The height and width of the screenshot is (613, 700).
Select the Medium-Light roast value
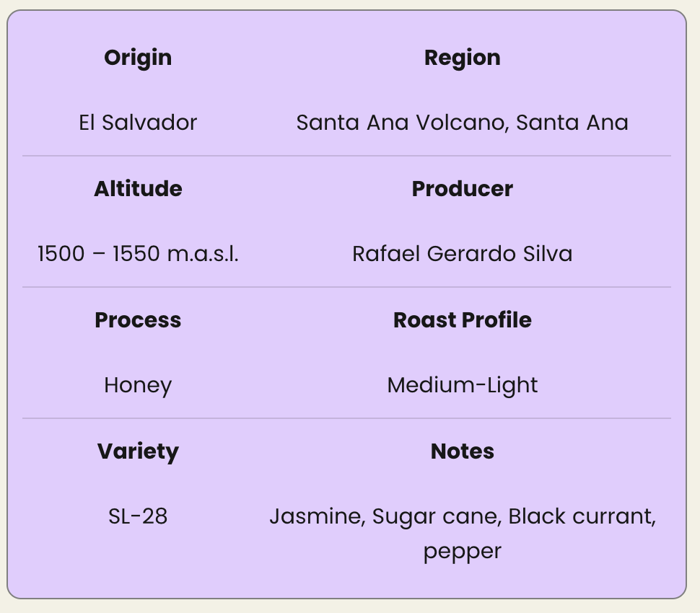coord(462,385)
